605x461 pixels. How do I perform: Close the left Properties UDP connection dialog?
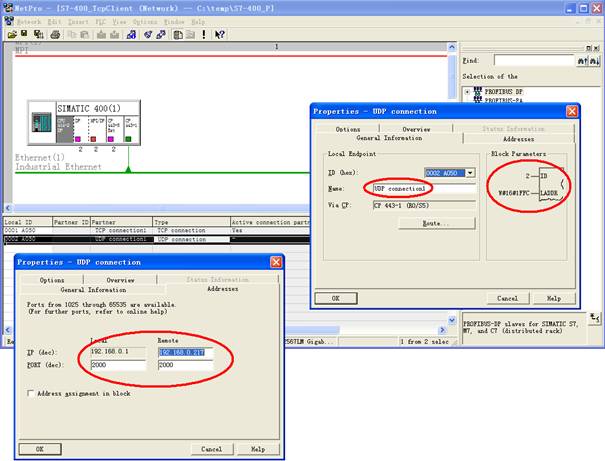coord(276,262)
